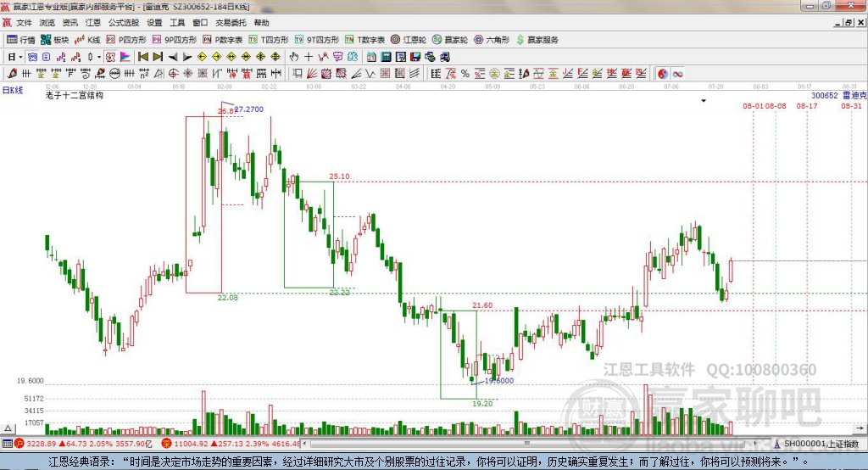Select the crosshair cursor tool
The image size is (868, 470).
pyautogui.click(x=309, y=57)
